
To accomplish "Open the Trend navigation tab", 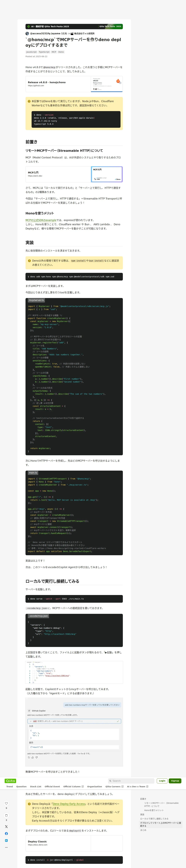I will point(9,786).
